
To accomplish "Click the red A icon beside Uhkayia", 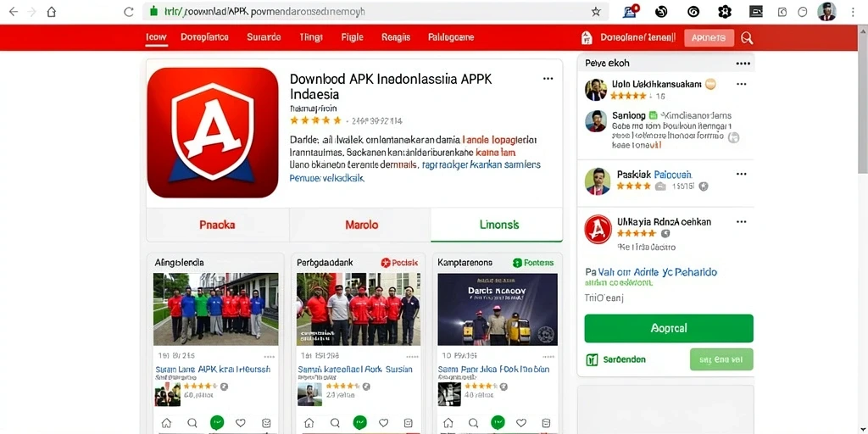I will click(x=598, y=229).
